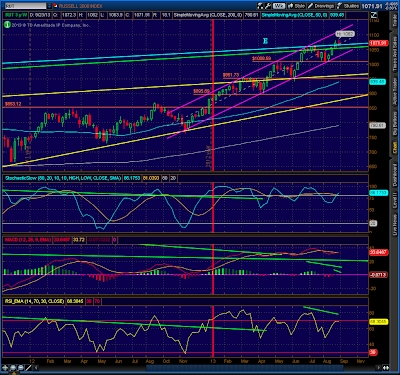400x375 pixels.
Task: Click the StochasticSlow study label
Action: pos(63,178)
